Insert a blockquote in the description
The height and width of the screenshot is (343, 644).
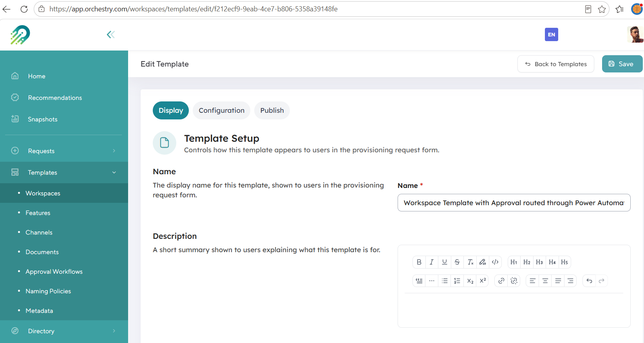coord(419,281)
